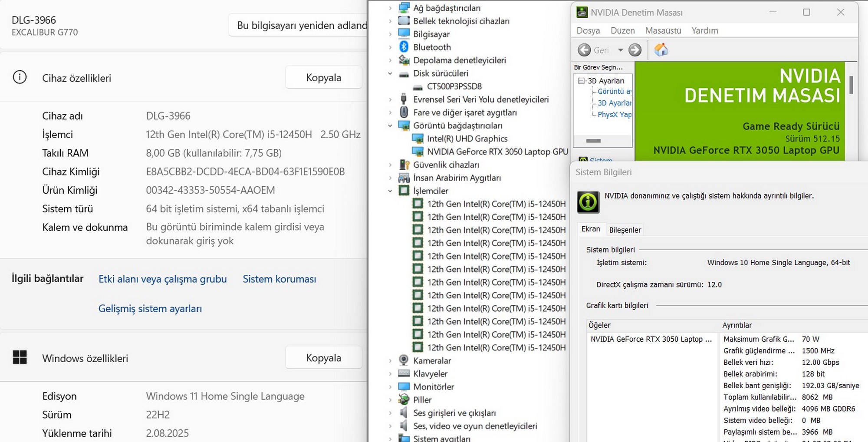Click the Intel(R) UHD Graphics adapter

click(x=467, y=139)
